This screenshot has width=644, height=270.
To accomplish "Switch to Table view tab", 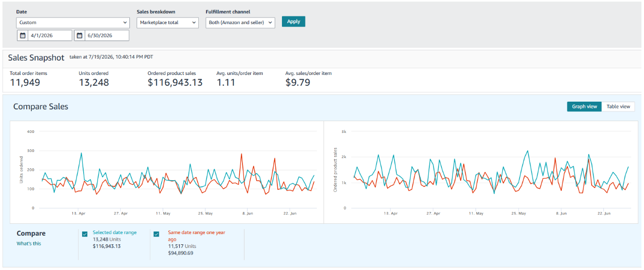I will (x=618, y=106).
